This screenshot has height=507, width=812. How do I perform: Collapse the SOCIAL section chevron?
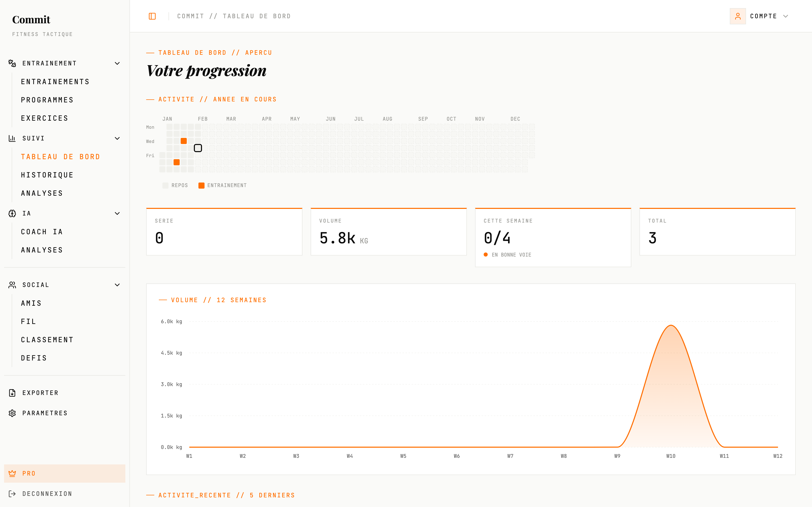[x=117, y=285]
